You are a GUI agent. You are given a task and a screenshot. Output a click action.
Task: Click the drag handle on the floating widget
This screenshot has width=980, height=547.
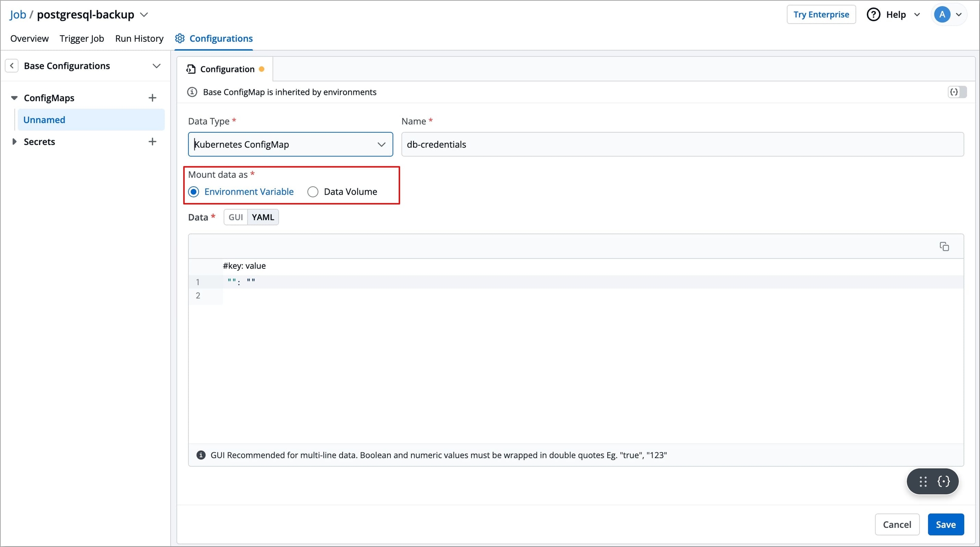coord(923,481)
